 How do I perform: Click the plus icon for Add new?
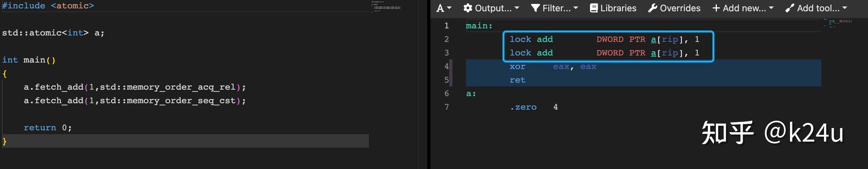[716, 8]
